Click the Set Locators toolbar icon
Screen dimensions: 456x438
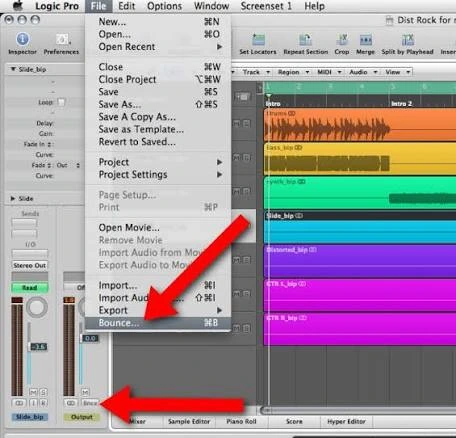pyautogui.click(x=258, y=40)
